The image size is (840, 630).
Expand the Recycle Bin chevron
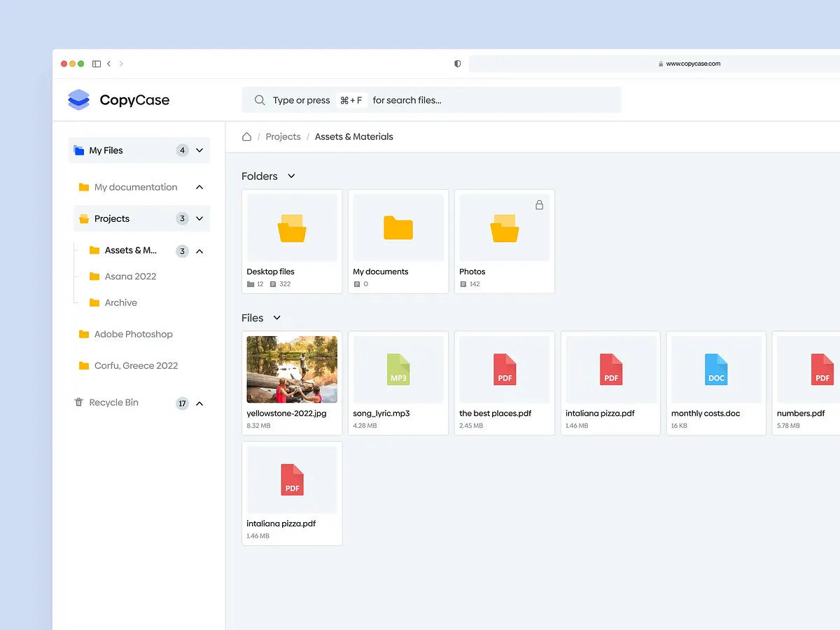(199, 403)
